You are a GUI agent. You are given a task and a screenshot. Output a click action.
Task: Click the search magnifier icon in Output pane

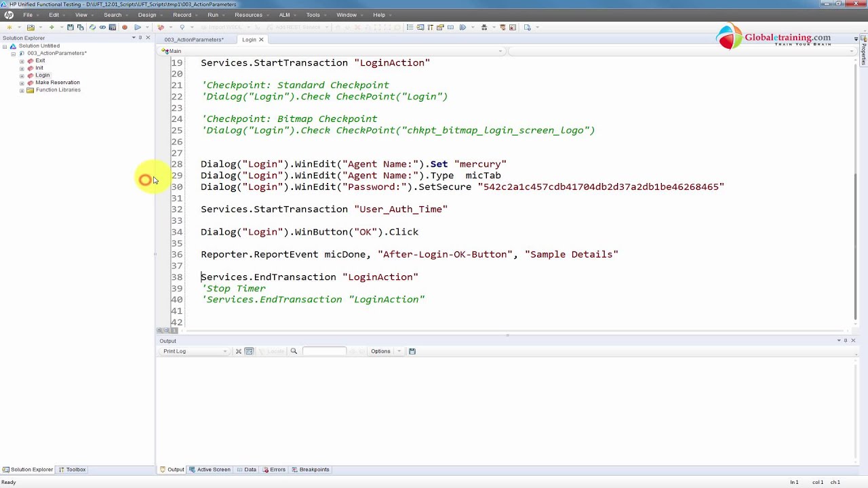(294, 351)
